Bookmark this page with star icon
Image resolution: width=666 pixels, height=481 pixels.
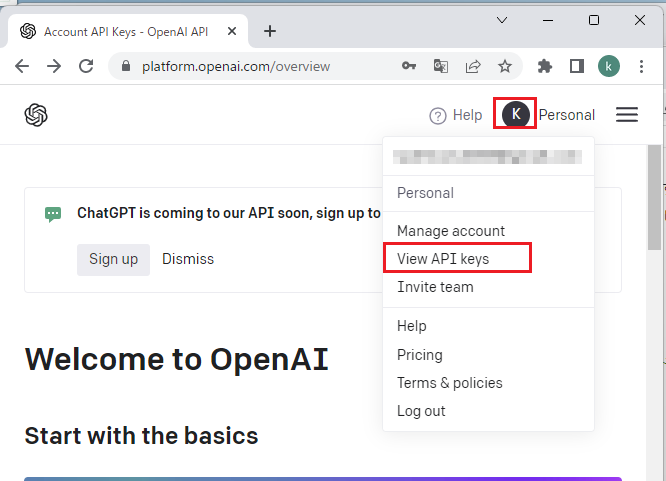pyautogui.click(x=505, y=67)
